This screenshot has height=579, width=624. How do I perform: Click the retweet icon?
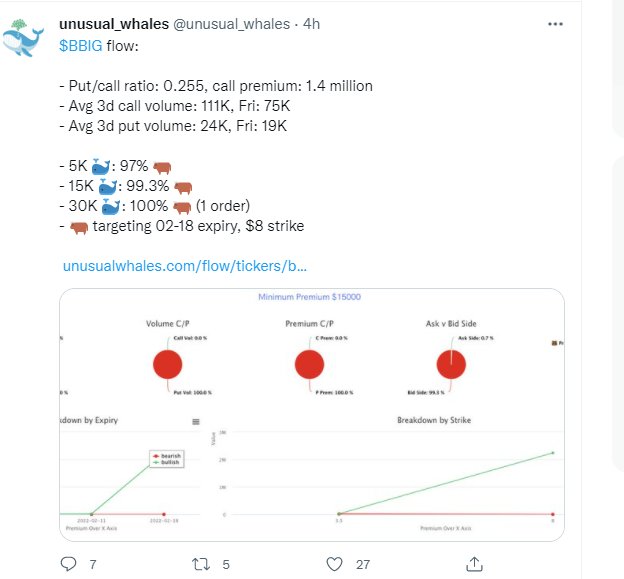pos(201,564)
